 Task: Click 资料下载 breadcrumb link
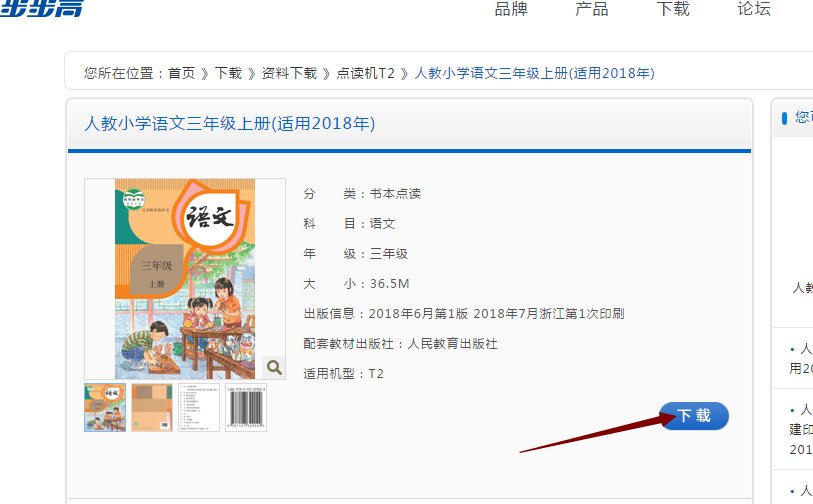click(289, 73)
